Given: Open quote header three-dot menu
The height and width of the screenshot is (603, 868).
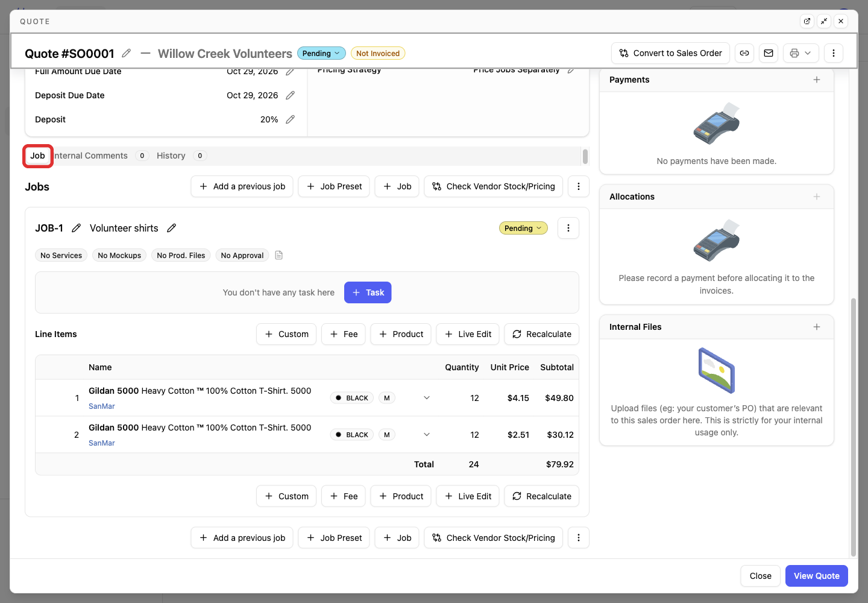Looking at the screenshot, I should [834, 53].
